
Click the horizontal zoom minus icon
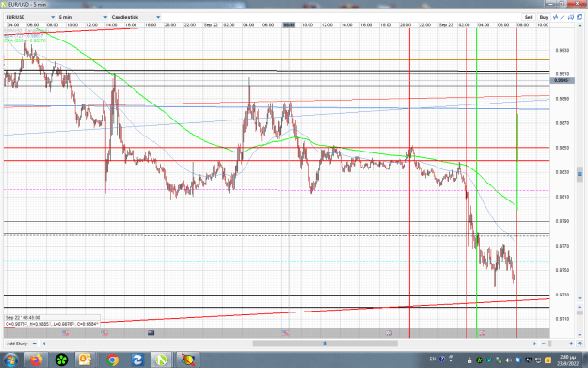[544, 344]
